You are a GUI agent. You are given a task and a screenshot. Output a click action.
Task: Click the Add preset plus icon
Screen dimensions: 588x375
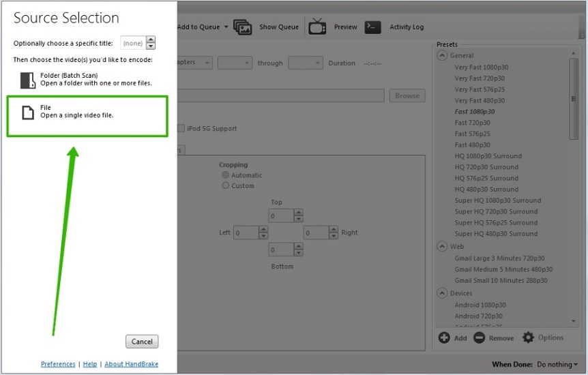[444, 337]
